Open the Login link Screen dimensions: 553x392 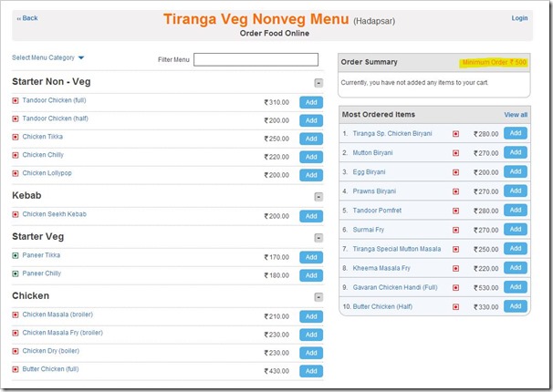[519, 18]
